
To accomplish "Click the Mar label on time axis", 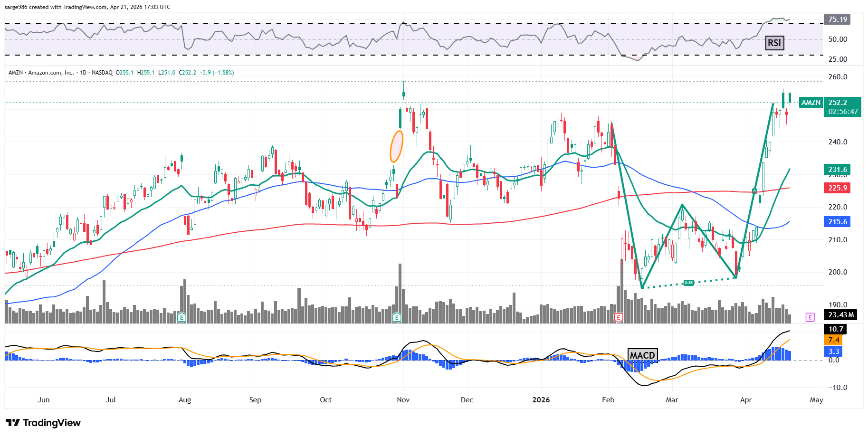I will pyautogui.click(x=672, y=400).
